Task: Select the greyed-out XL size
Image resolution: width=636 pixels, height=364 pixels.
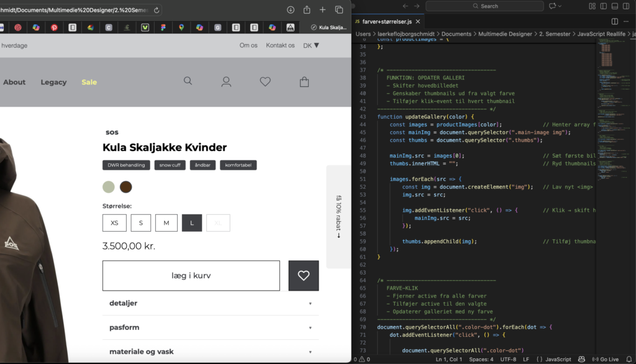Action: (x=218, y=223)
